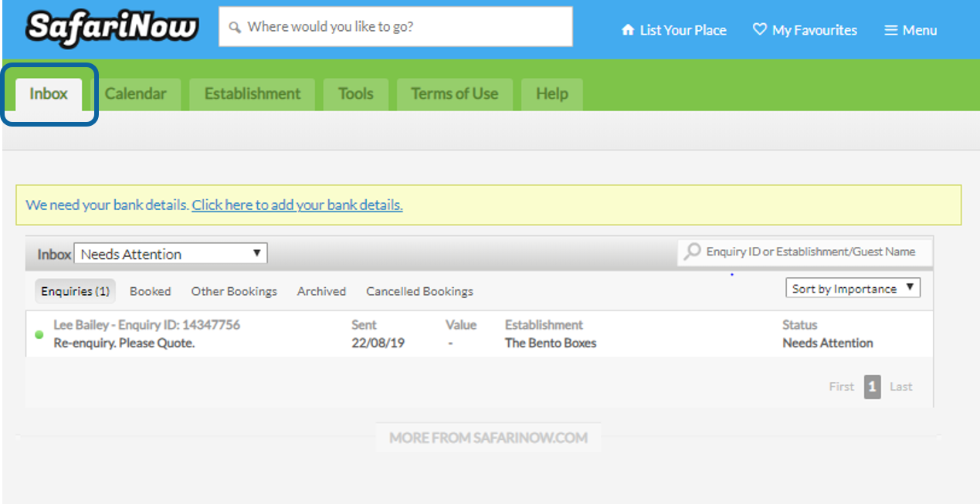Open the Establishment tab
This screenshot has width=980, height=504.
point(253,94)
